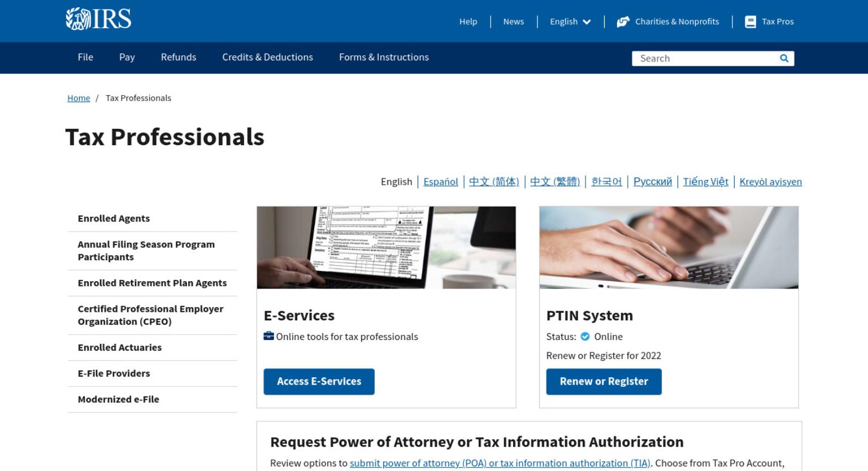
Task: Click the PTIN System card heading
Action: (x=589, y=315)
